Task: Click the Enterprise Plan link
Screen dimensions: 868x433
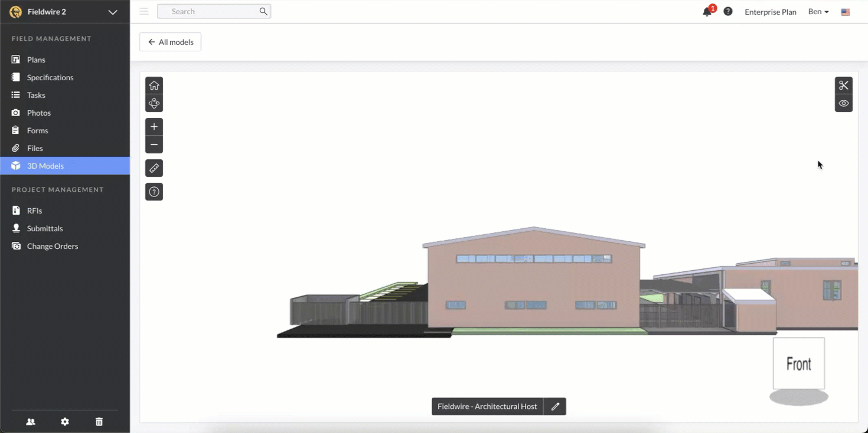Action: (x=770, y=11)
